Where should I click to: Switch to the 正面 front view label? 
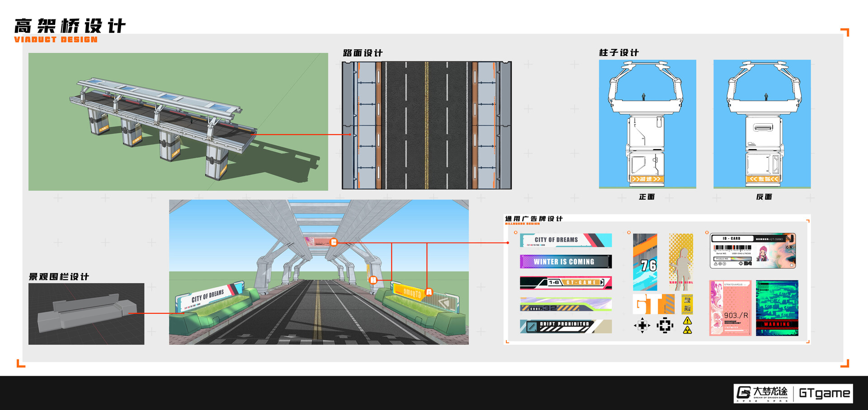tap(646, 197)
